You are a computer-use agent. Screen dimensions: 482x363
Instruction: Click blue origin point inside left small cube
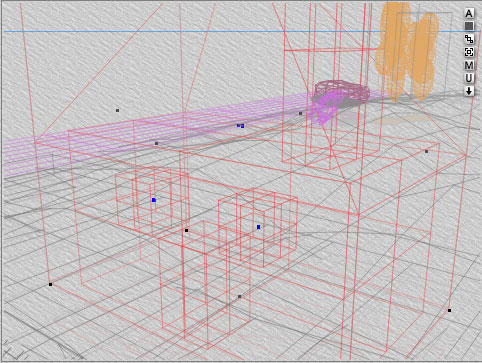click(x=154, y=200)
